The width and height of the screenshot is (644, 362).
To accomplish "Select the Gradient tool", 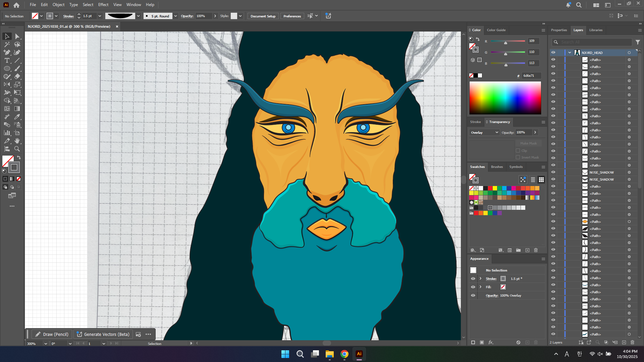I will point(17,109).
